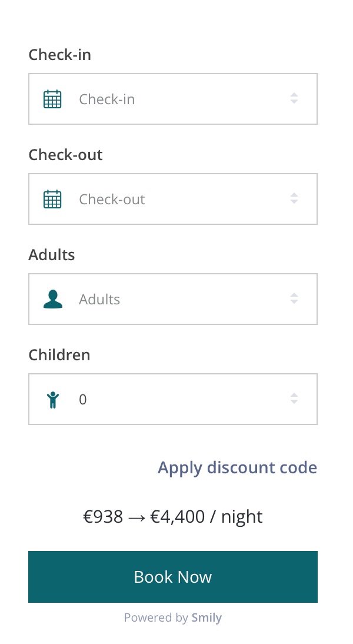This screenshot has width=353, height=644.
Task: Open the Adults dropdown arrows
Action: click(294, 299)
